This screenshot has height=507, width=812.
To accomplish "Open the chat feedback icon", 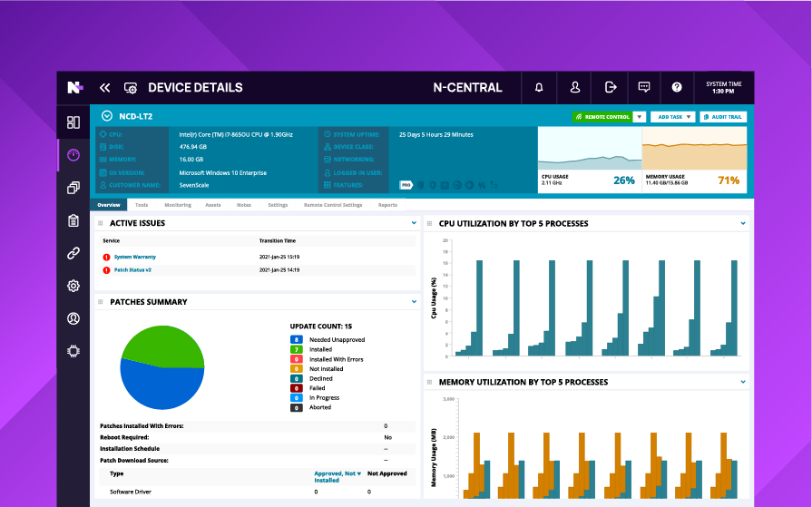I will click(x=643, y=87).
